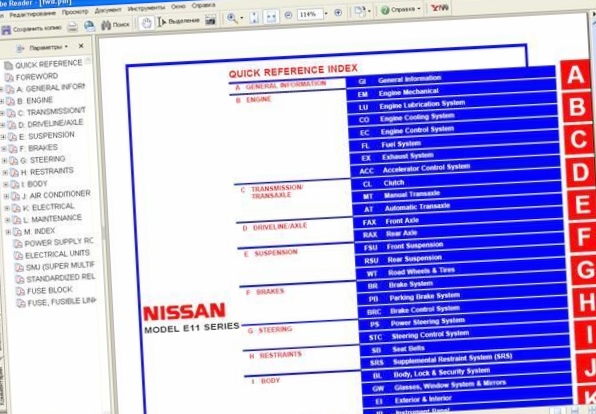The height and width of the screenshot is (414, 596).
Task: Expand the A: GENERAL INFORMATION bookmark
Action: tap(1, 90)
